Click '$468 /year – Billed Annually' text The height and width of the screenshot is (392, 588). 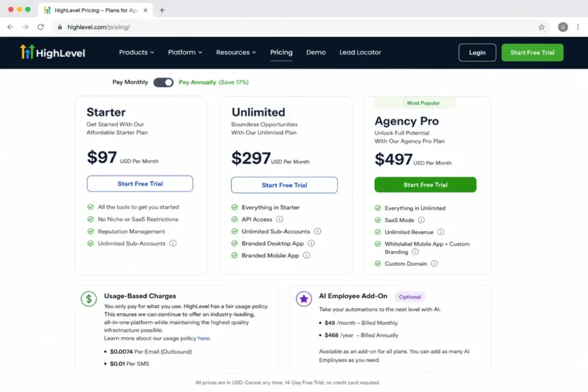click(x=362, y=335)
